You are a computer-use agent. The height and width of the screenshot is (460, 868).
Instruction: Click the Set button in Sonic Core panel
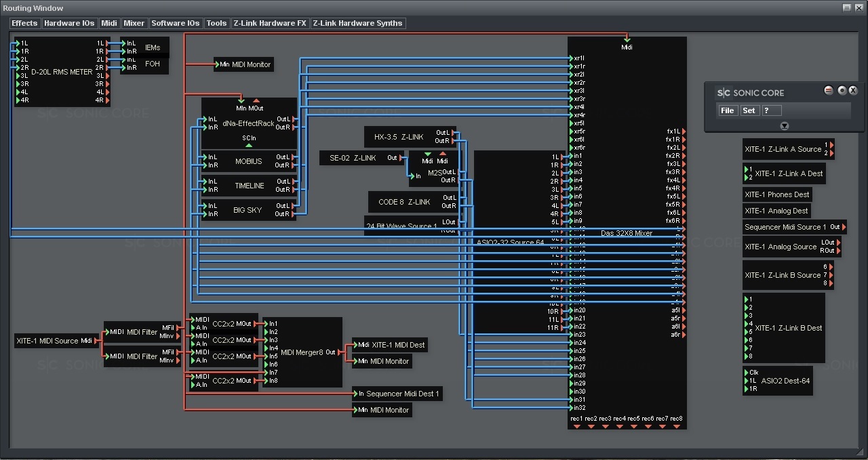pos(749,110)
